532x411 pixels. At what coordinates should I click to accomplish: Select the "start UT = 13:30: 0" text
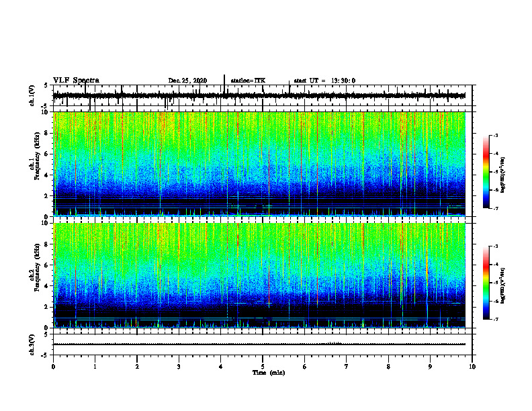pos(324,81)
